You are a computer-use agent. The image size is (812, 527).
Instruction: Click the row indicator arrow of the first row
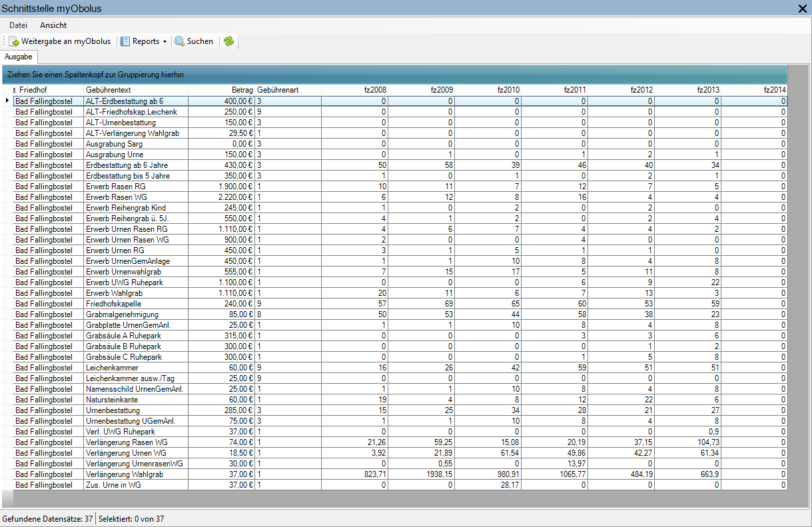coord(8,101)
